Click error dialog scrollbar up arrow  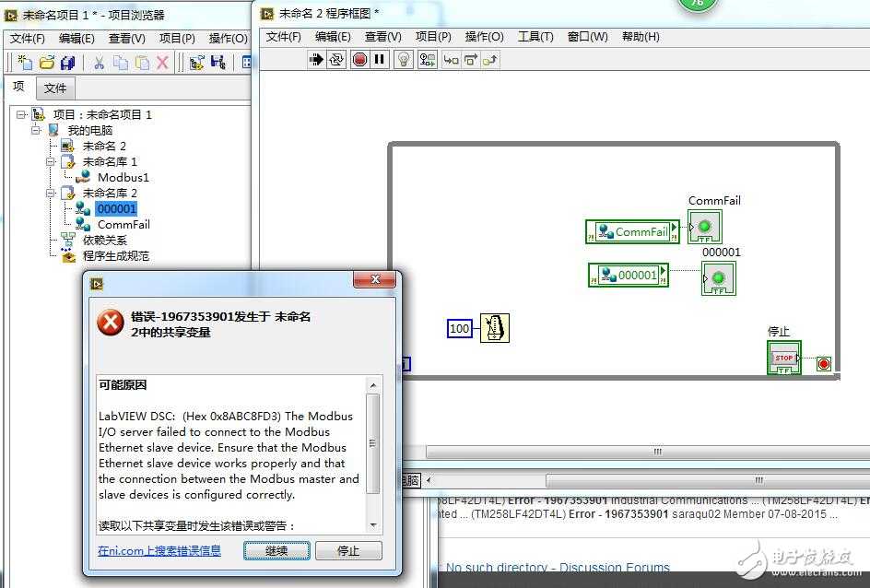pyautogui.click(x=373, y=385)
